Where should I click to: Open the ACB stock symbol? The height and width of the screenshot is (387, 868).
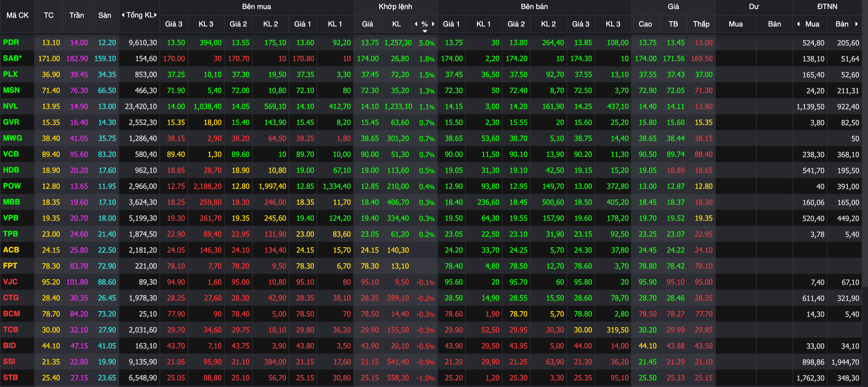pos(11,250)
